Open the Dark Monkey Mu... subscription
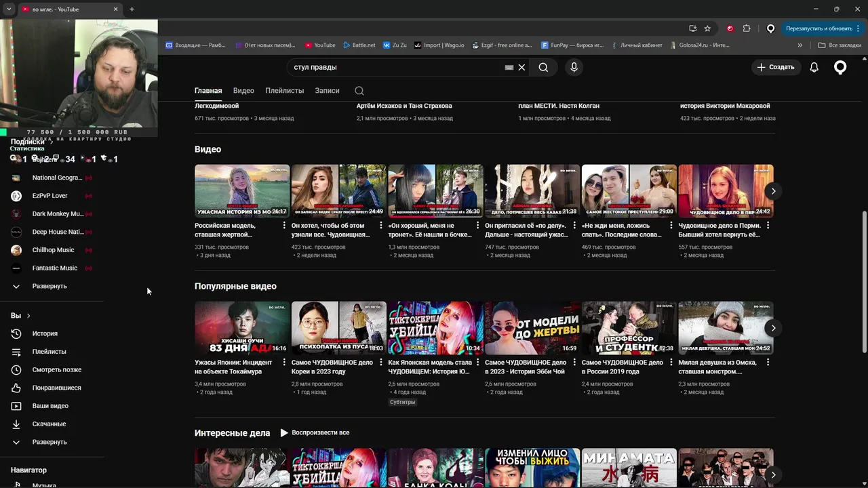Image resolution: width=868 pixels, height=488 pixels. click(x=58, y=214)
